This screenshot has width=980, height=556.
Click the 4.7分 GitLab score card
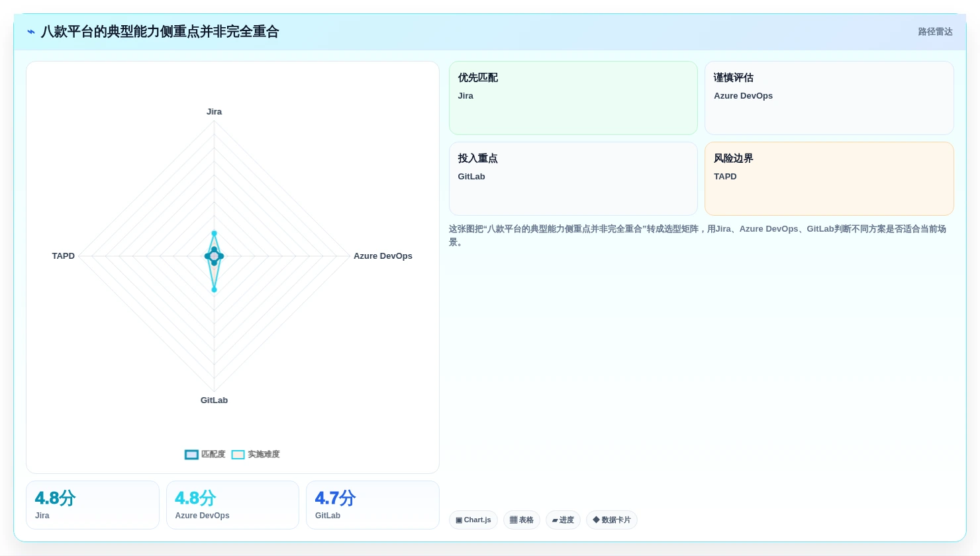pos(373,505)
